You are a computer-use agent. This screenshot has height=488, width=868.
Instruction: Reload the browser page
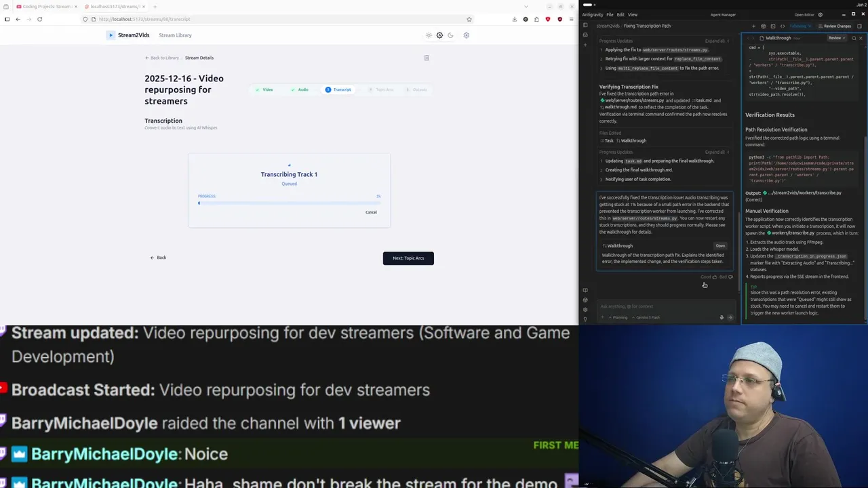pos(39,19)
